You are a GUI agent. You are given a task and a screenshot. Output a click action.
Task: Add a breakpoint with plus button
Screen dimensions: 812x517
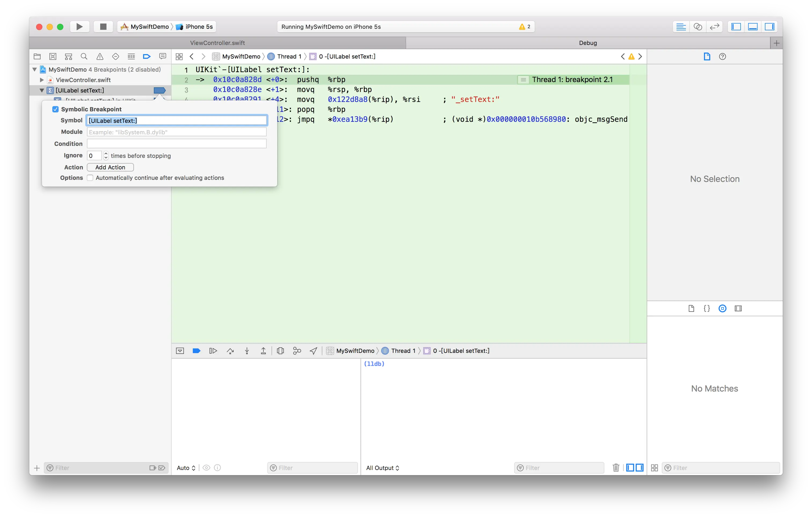(37, 468)
